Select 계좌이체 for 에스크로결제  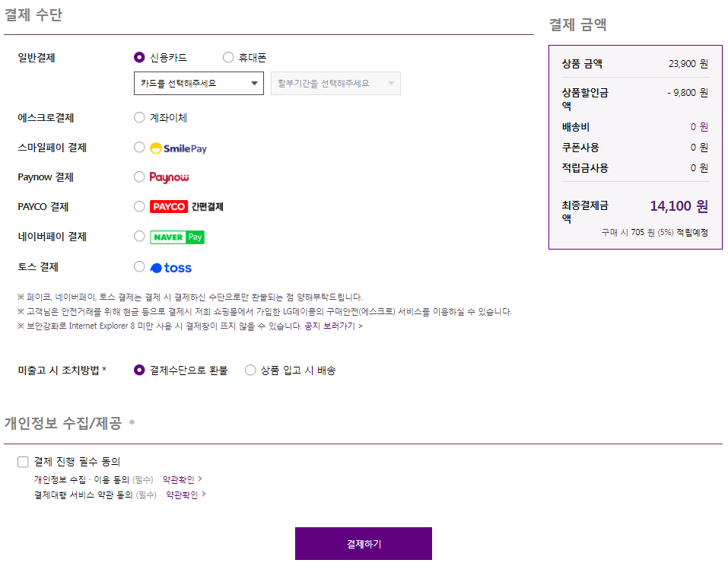tap(138, 117)
